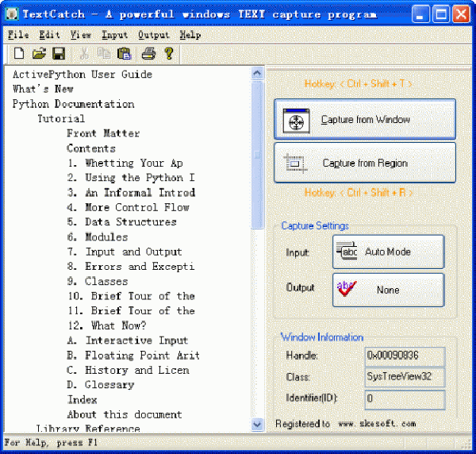Viewport: 476px width, 454px height.
Task: Open the Help menu
Action: pos(190,35)
